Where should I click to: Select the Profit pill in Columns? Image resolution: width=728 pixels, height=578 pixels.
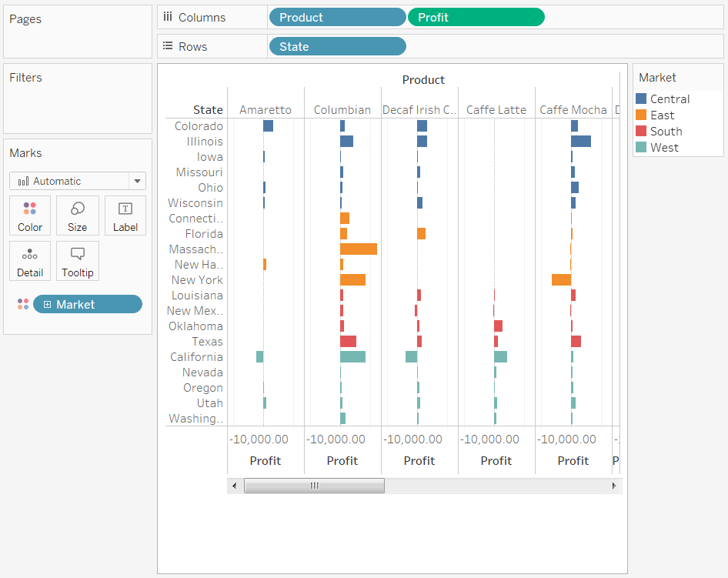pos(476,17)
